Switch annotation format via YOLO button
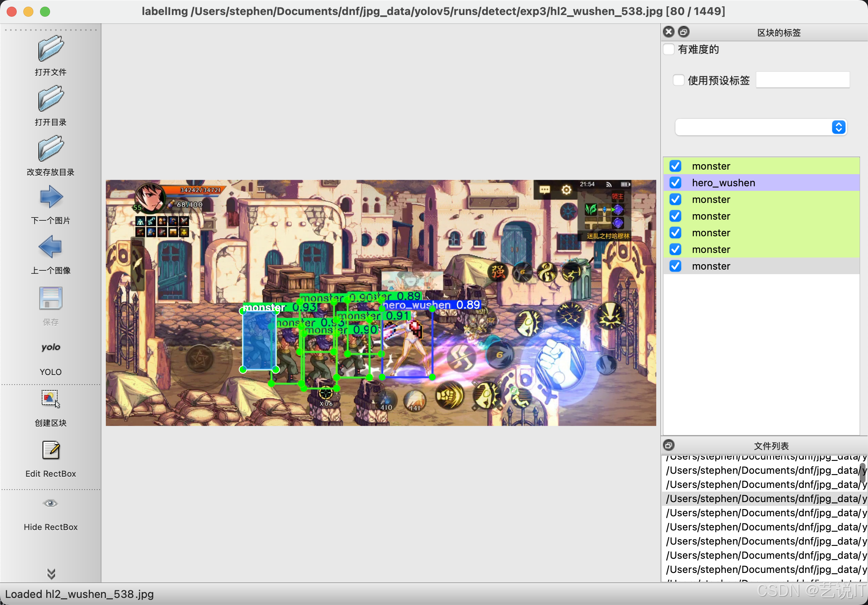The width and height of the screenshot is (868, 605). coord(50,347)
